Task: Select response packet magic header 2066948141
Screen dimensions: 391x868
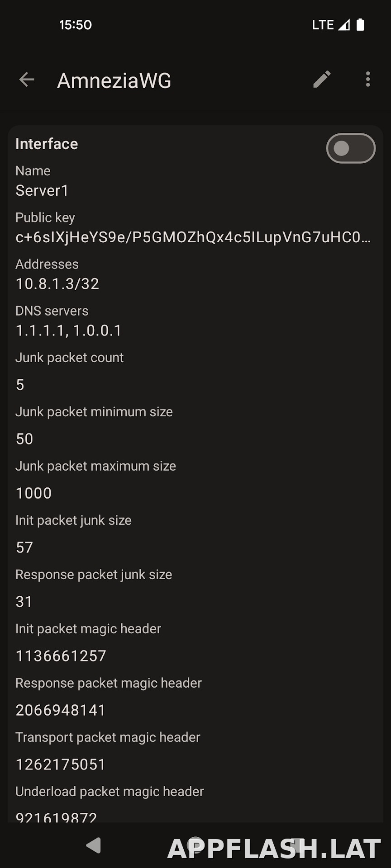Action: [x=61, y=710]
